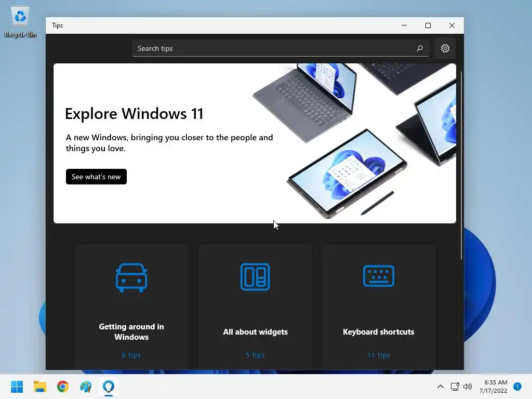The image size is (532, 399).
Task: Open the car icon on Getting around card
Action: coord(131,277)
